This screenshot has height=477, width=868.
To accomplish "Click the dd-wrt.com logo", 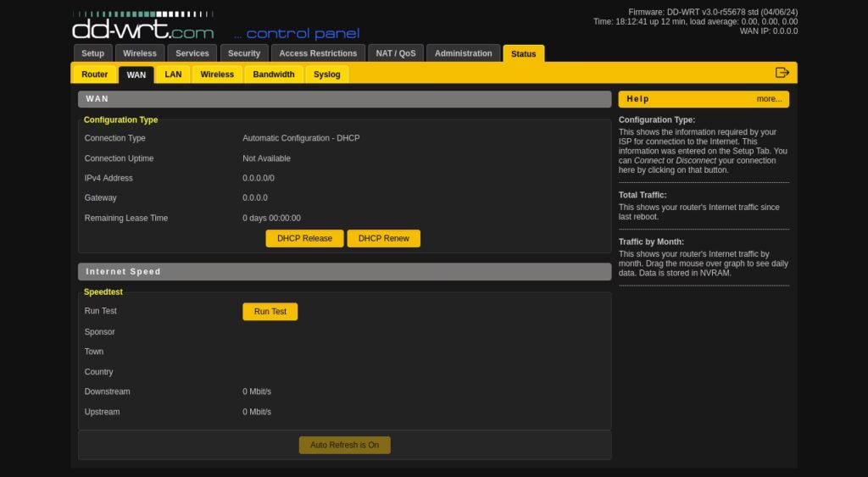I will pyautogui.click(x=142, y=25).
